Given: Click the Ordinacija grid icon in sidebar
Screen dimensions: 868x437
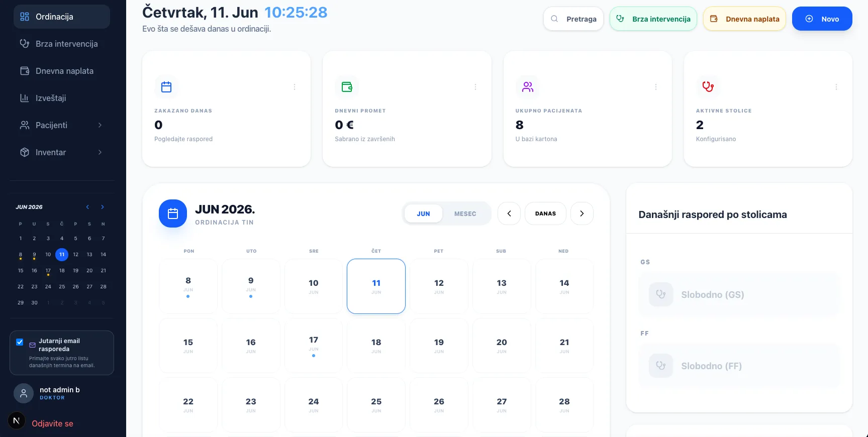Looking at the screenshot, I should (25, 17).
